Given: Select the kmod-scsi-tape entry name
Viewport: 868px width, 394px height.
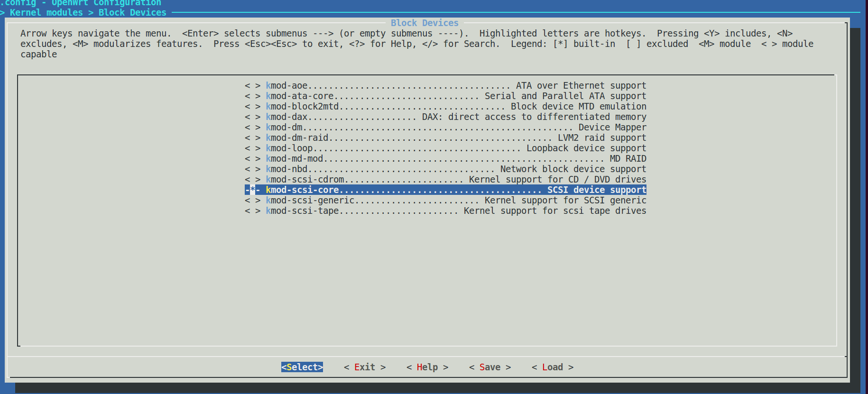Looking at the screenshot, I should pyautogui.click(x=302, y=211).
